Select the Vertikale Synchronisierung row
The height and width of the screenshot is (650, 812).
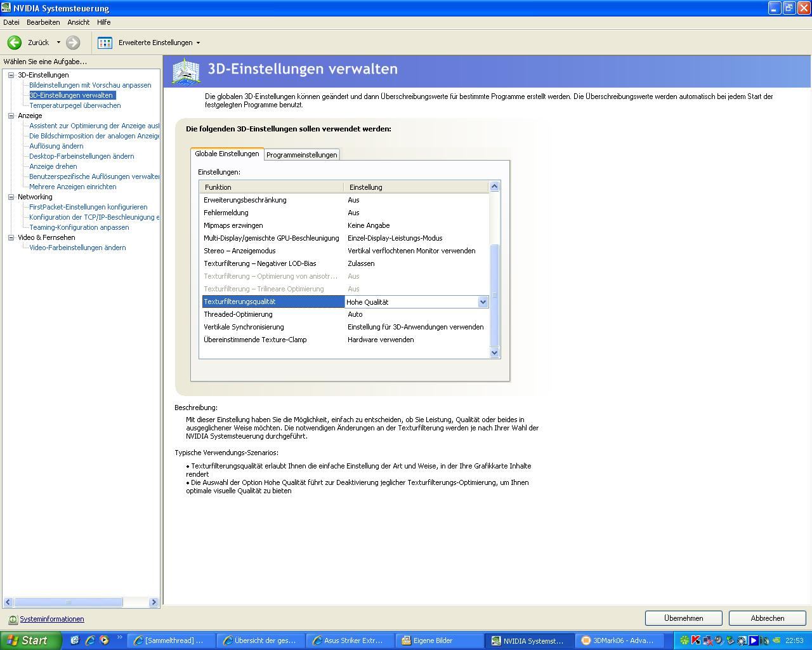click(x=344, y=327)
